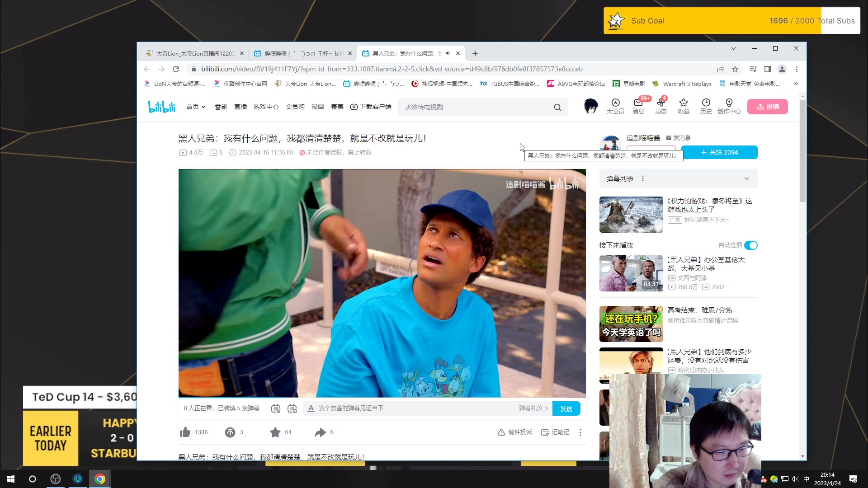This screenshot has width=868, height=488.
Task: Open 消息 messages icon
Action: (638, 107)
